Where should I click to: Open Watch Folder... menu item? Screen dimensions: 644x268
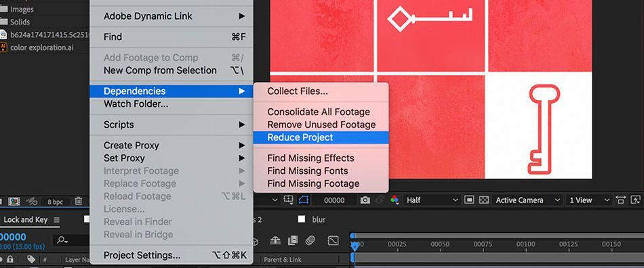tap(172, 104)
